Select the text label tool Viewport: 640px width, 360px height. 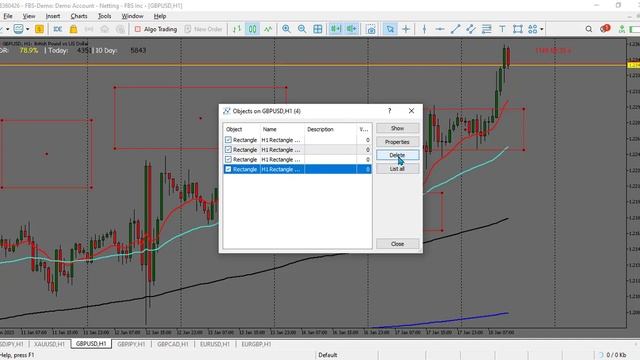tap(502, 29)
